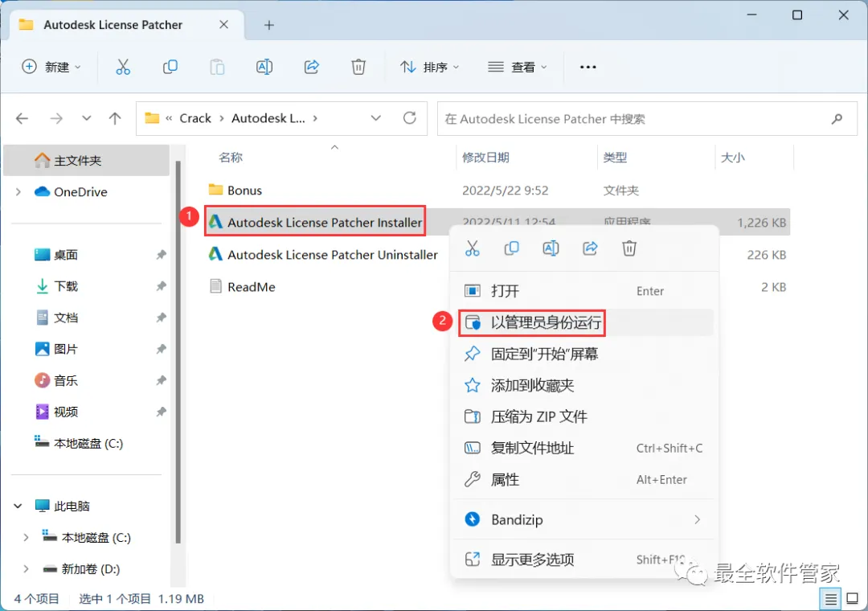The width and height of the screenshot is (868, 611).
Task: Sort by the 名称 column header
Action: coord(231,158)
